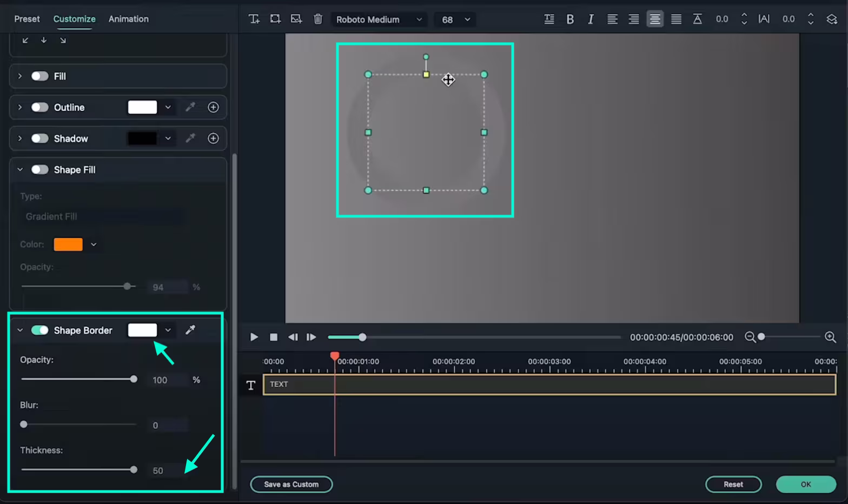Viewport: 848px width, 504px height.
Task: Click the white Shape Border color swatch
Action: click(x=142, y=330)
